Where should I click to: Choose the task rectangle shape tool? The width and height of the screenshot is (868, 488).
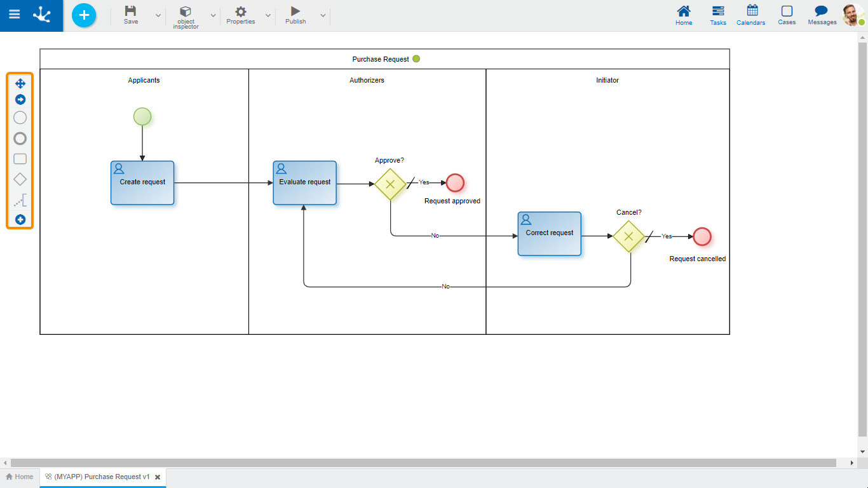20,159
